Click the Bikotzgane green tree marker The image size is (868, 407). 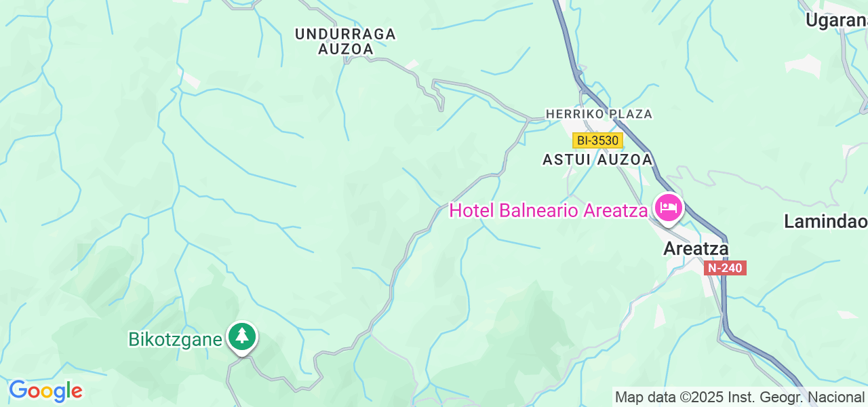[x=241, y=336]
